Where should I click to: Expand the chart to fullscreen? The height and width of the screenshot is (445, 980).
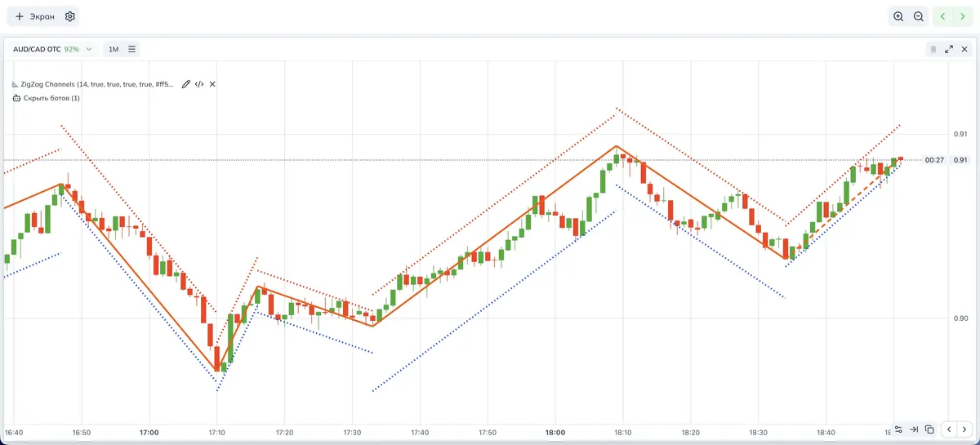coord(949,49)
